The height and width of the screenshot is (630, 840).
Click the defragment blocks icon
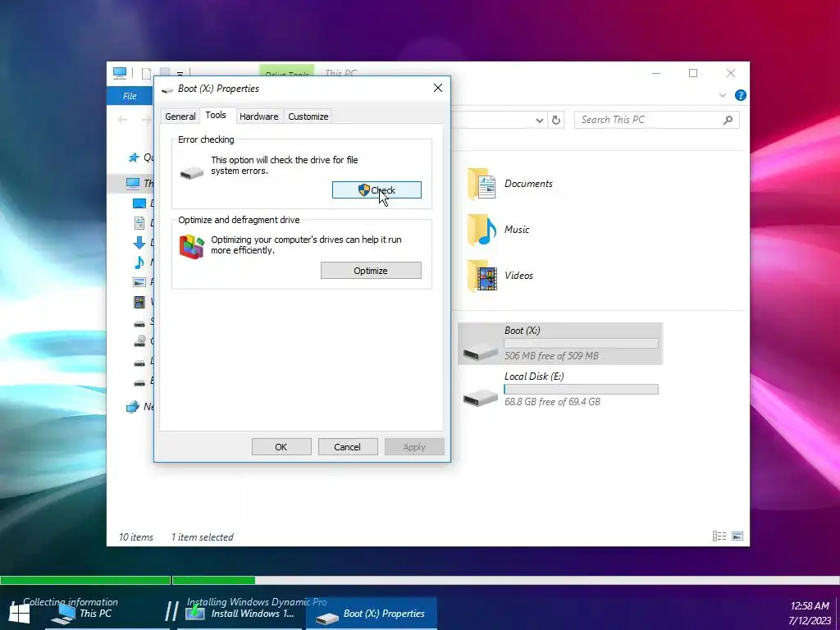point(191,247)
